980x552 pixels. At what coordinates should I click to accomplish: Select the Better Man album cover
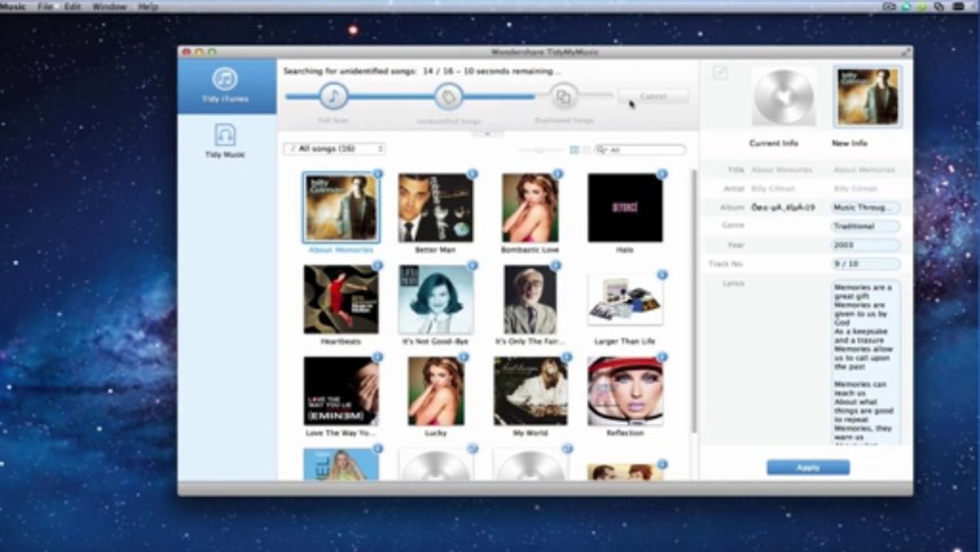[x=435, y=207]
